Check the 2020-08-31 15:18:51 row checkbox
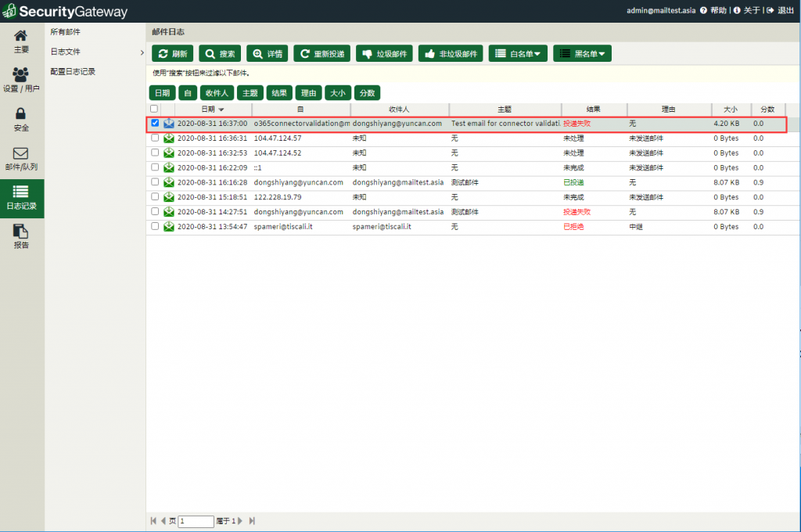Image resolution: width=801 pixels, height=532 pixels. (x=155, y=196)
